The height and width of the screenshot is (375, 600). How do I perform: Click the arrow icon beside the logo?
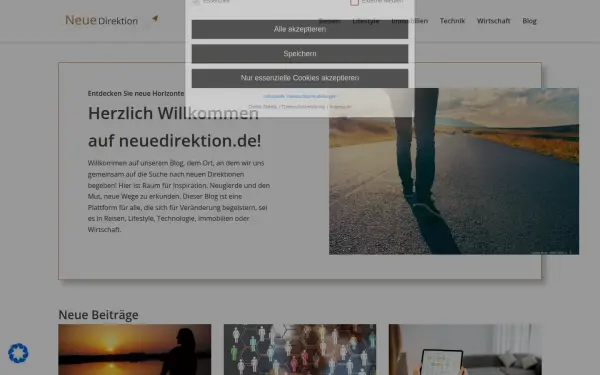[155, 18]
